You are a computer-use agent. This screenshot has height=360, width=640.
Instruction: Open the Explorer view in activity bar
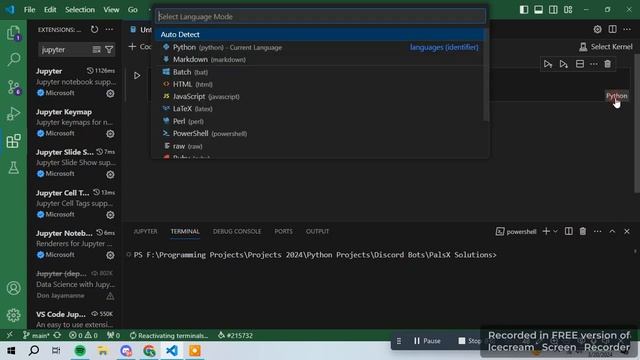13,33
